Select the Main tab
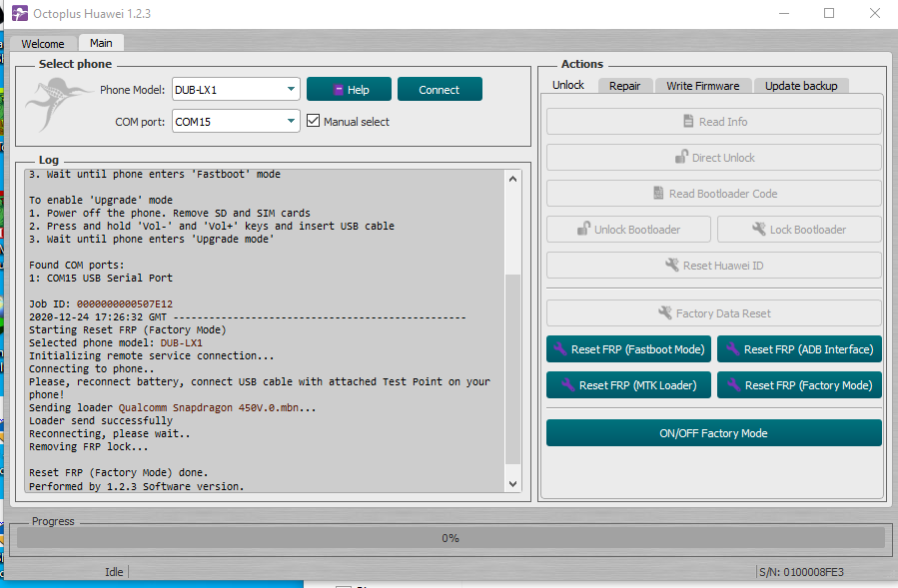 pos(101,43)
